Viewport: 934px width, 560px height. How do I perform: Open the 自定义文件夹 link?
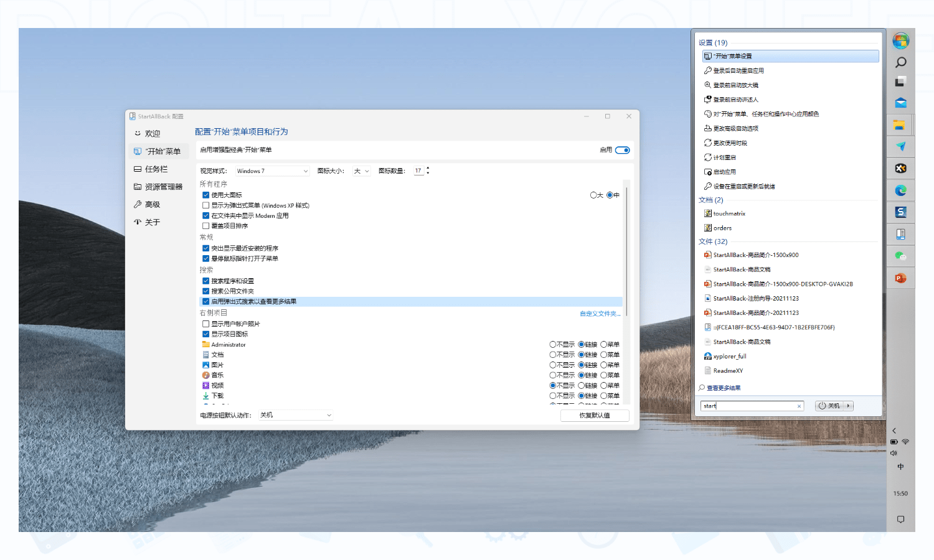click(599, 314)
